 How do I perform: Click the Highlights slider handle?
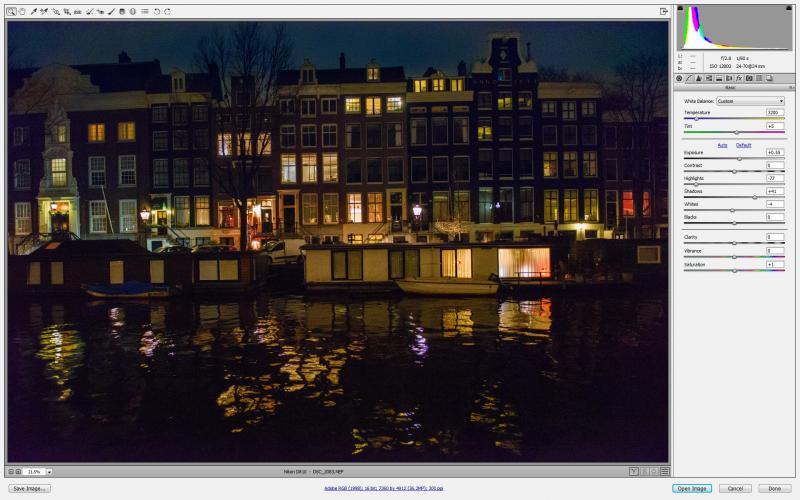695,184
